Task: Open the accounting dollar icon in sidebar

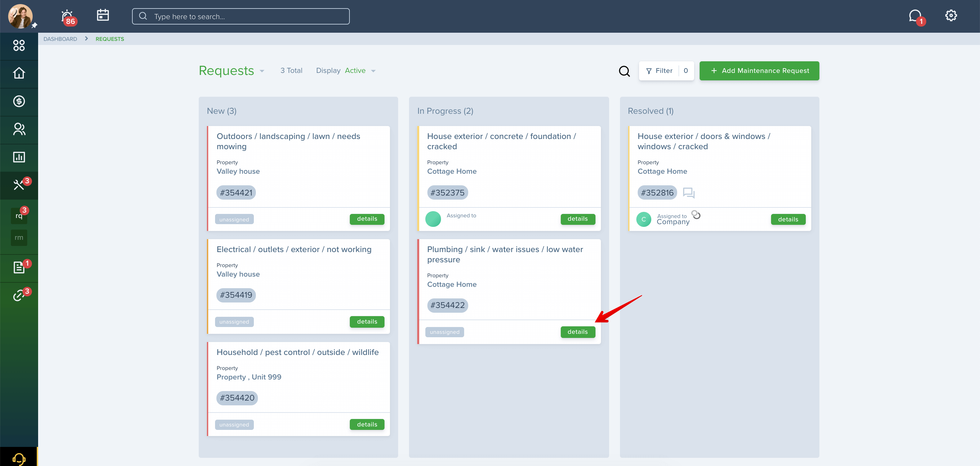Action: pyautogui.click(x=19, y=101)
